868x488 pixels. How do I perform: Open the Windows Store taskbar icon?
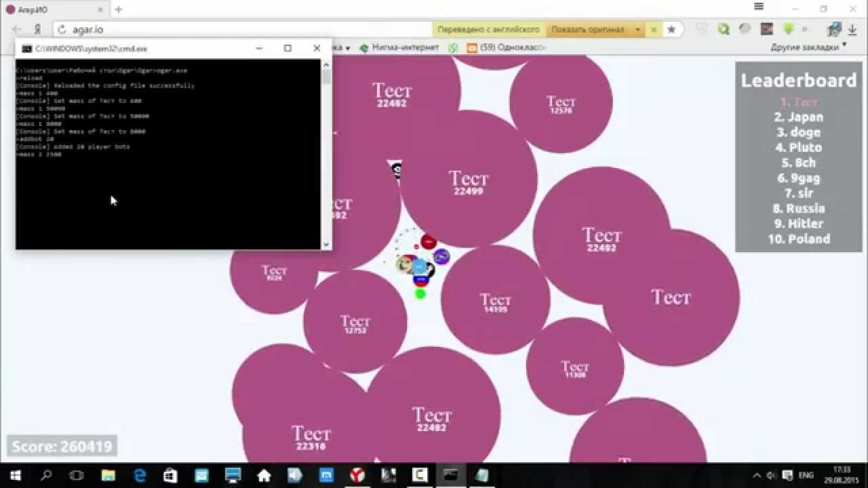(x=170, y=475)
